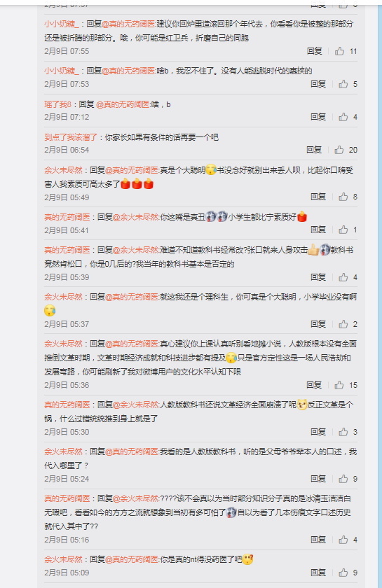Like the 07:12 comment by 瑶了我8
The image size is (382, 588).
point(343,117)
